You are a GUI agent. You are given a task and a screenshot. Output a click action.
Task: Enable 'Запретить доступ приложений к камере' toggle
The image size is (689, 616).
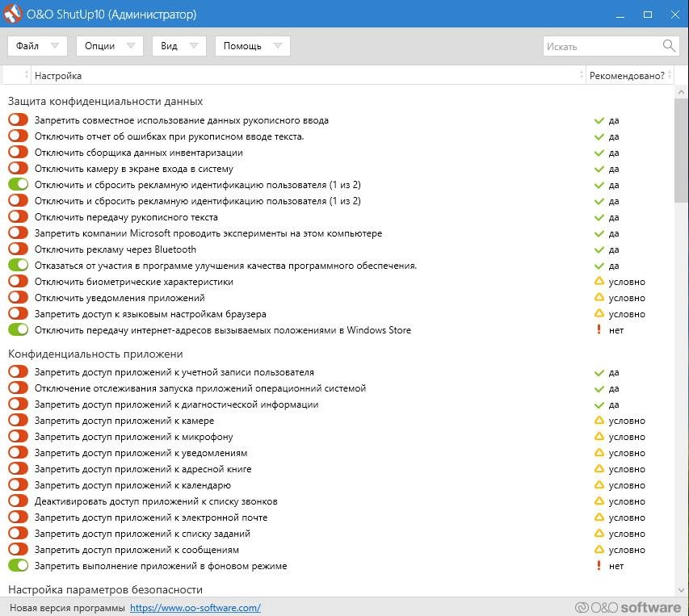click(18, 420)
